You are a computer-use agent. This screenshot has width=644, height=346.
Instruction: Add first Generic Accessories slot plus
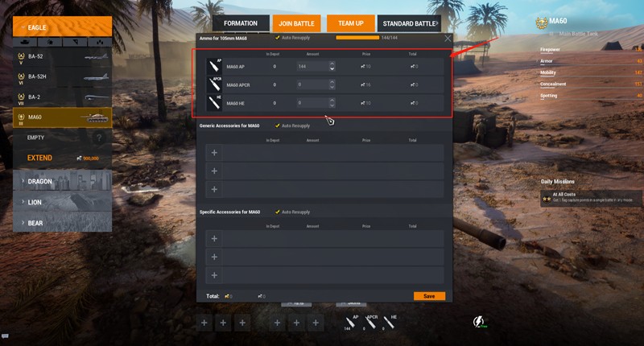214,153
